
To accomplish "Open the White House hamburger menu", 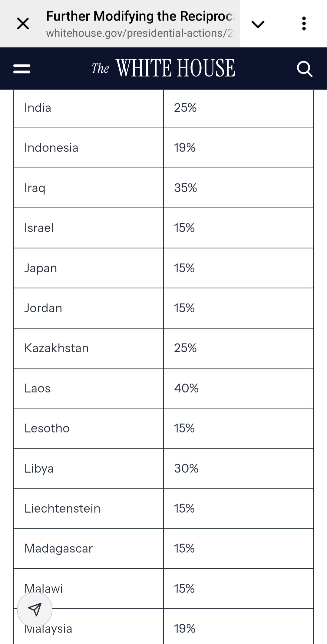I will (22, 69).
